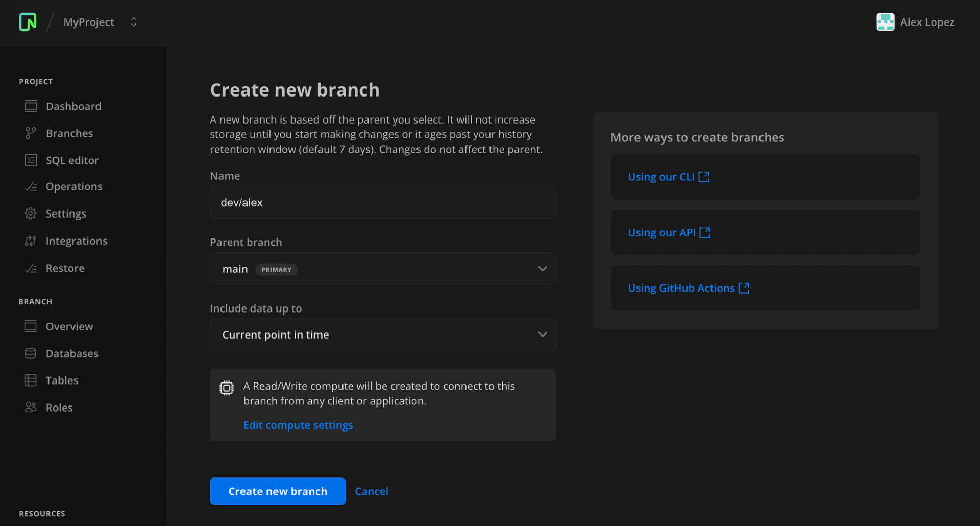Viewport: 980px width, 526px height.
Task: Click inside the branch Name field
Action: pyautogui.click(x=383, y=202)
